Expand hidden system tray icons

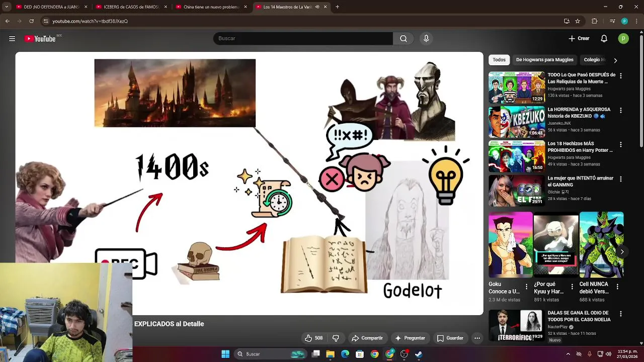568,354
